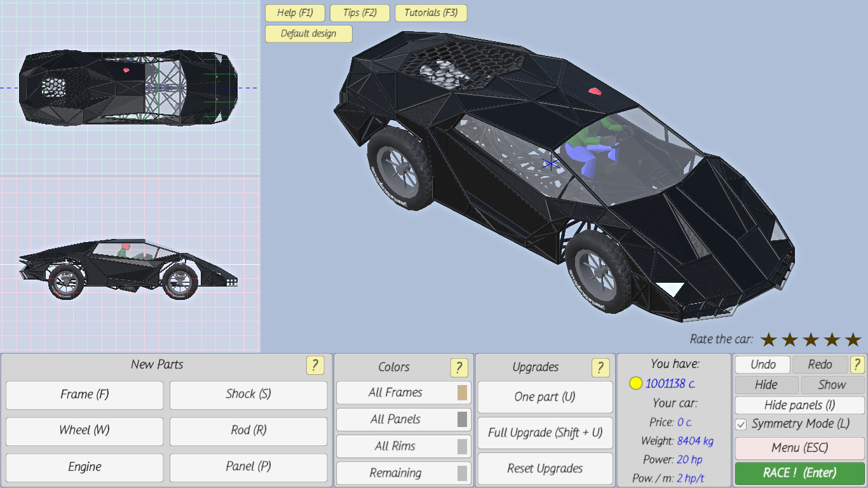Click the All Panels gray color swatch
This screenshot has width=868, height=488.
pyautogui.click(x=462, y=419)
